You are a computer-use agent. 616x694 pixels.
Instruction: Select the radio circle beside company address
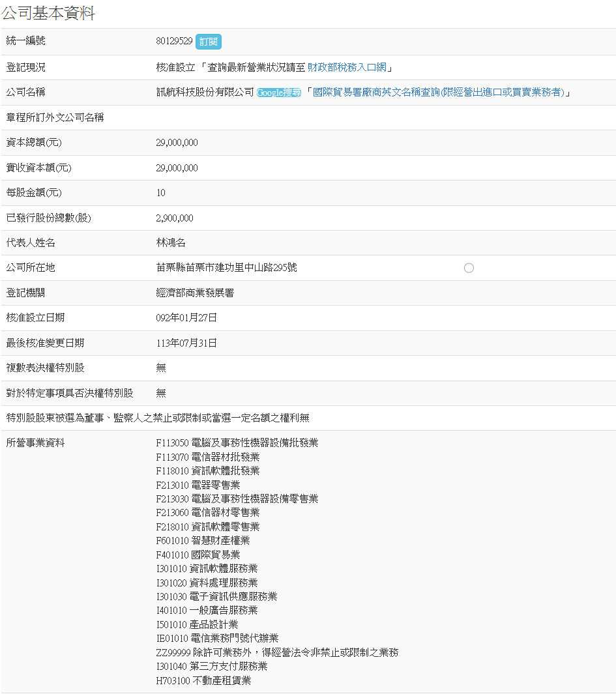[469, 268]
